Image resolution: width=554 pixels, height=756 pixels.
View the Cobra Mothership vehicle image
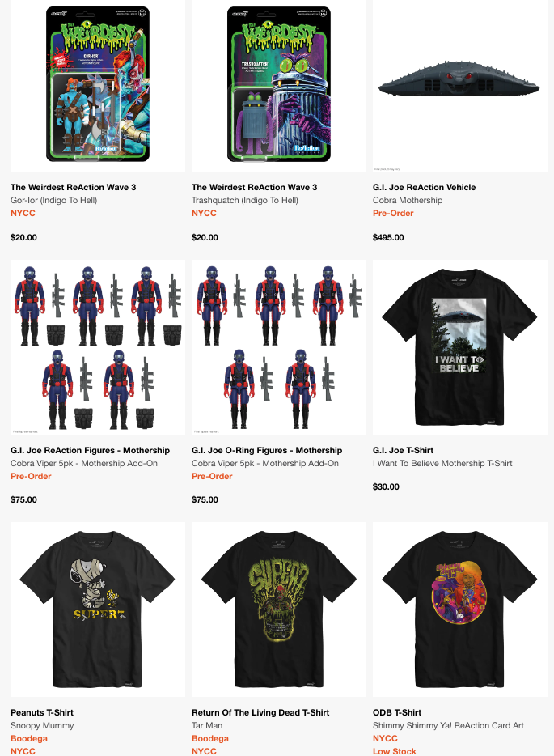tap(460, 85)
